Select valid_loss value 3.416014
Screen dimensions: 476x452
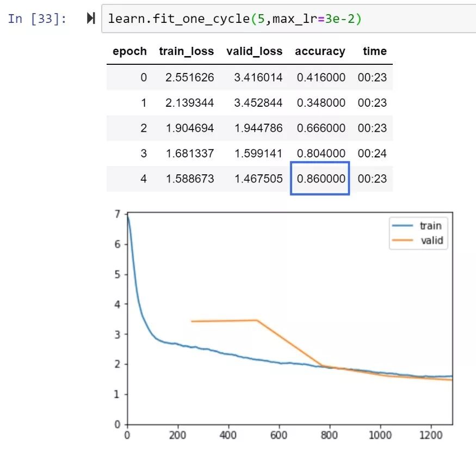coord(258,77)
